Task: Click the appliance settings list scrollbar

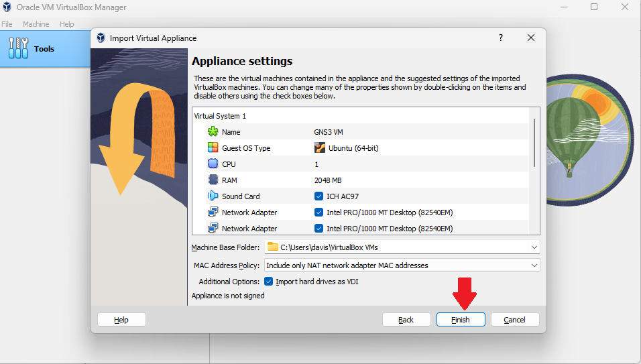Action: [x=534, y=143]
